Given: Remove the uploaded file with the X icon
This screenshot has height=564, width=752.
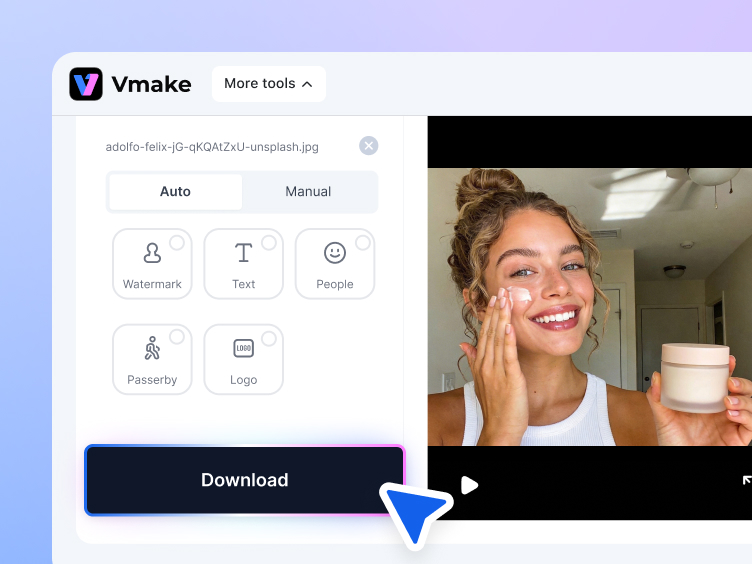Looking at the screenshot, I should (x=369, y=146).
